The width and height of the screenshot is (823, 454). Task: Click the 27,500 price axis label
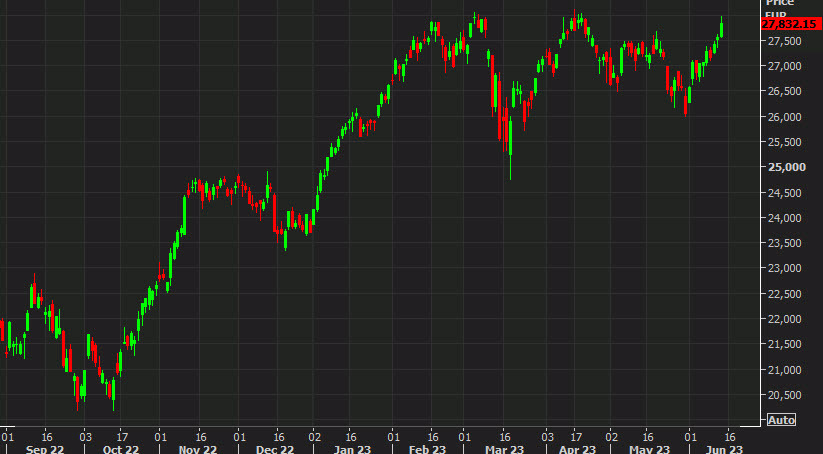[784, 41]
